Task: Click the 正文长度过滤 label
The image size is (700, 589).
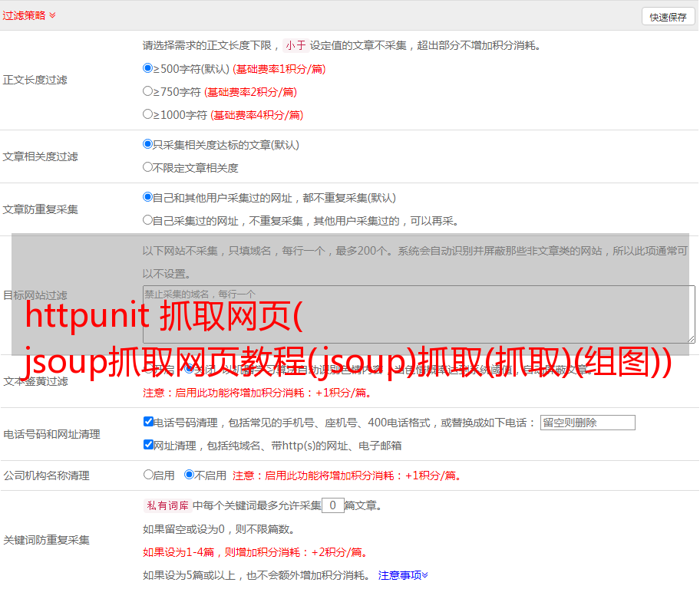Action: [35, 80]
